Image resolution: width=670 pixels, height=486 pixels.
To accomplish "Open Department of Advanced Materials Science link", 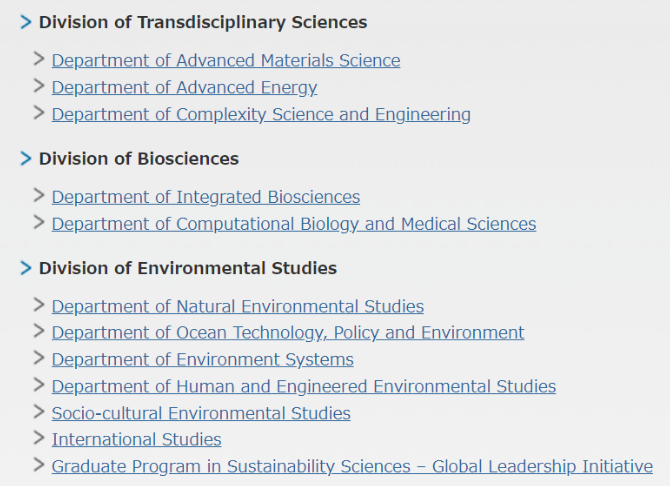I will [x=226, y=61].
